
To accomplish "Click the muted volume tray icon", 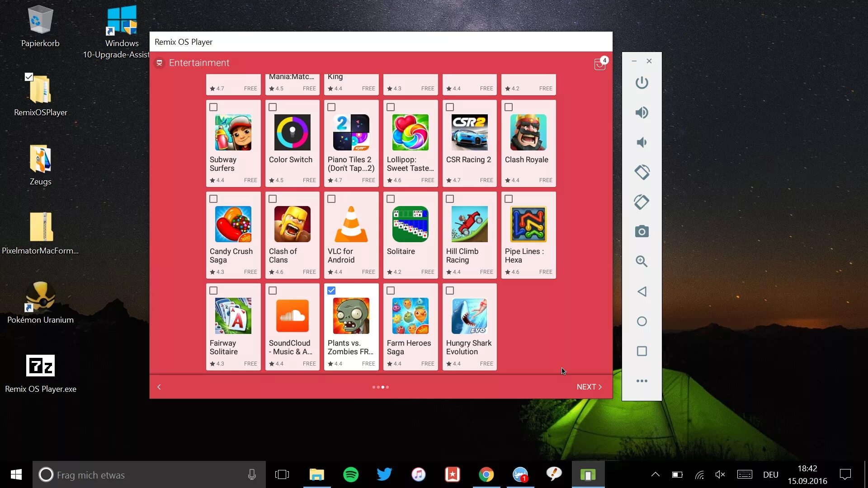I will [720, 474].
